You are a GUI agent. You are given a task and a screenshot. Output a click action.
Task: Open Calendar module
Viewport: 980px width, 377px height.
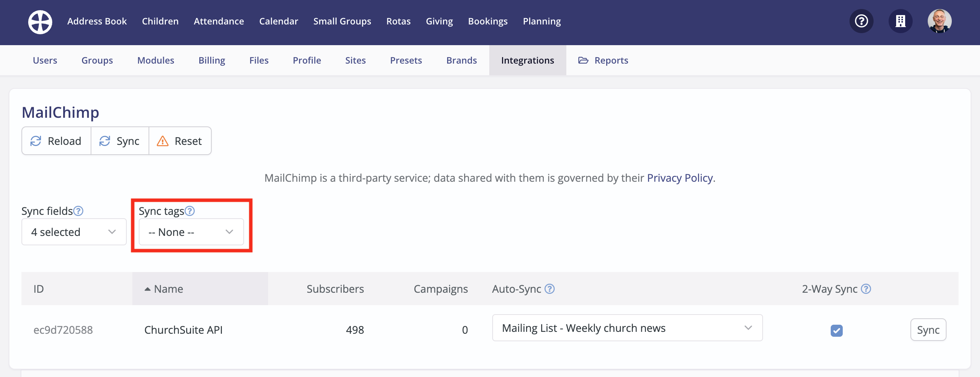[x=279, y=21]
